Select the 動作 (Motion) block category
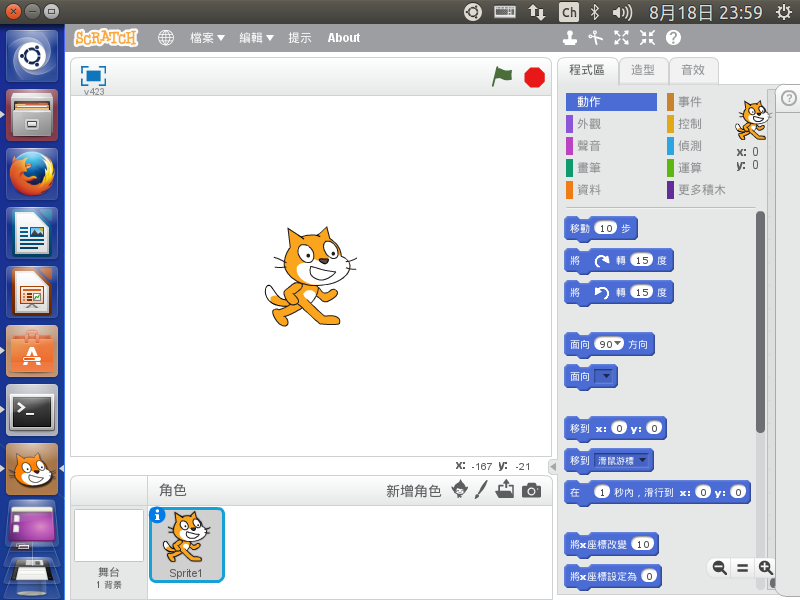The image size is (800, 600). [611, 102]
